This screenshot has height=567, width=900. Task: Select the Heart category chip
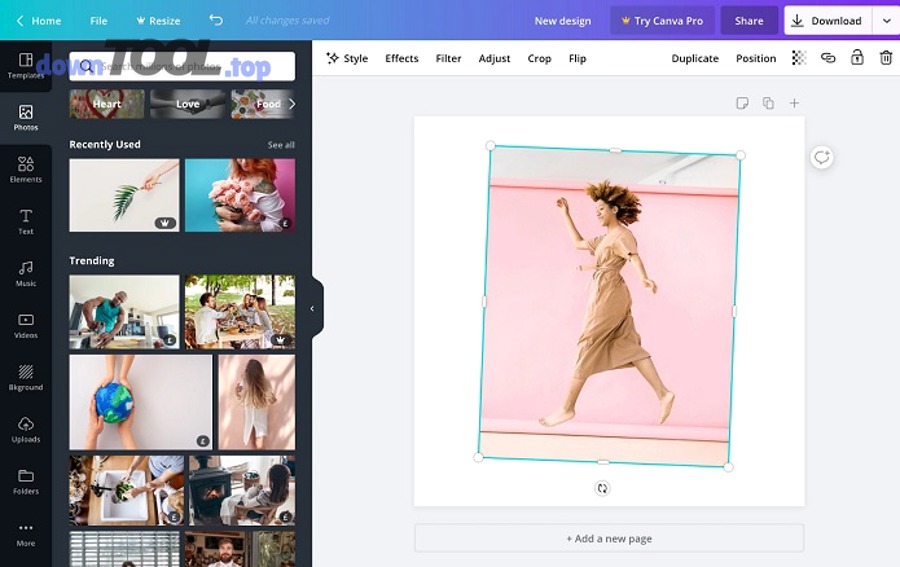pos(107,104)
